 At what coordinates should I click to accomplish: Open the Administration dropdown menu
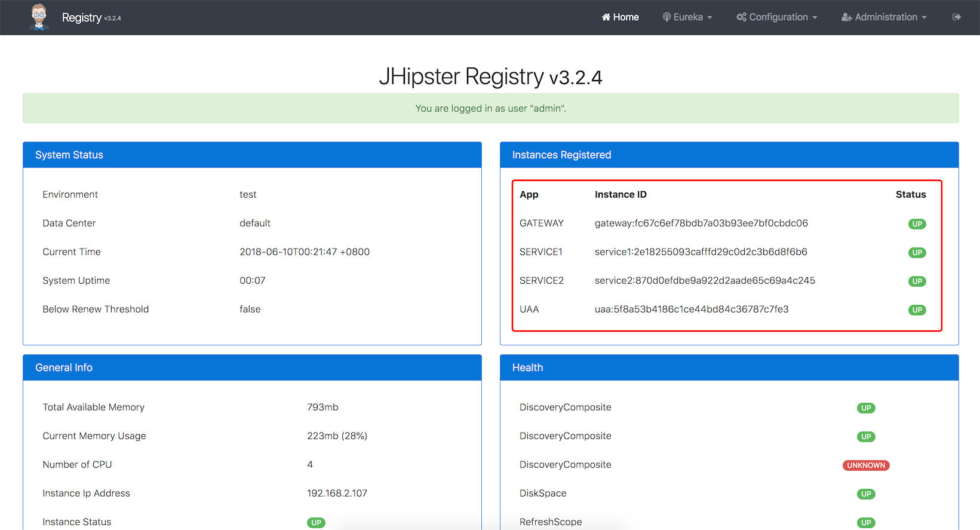pos(884,17)
